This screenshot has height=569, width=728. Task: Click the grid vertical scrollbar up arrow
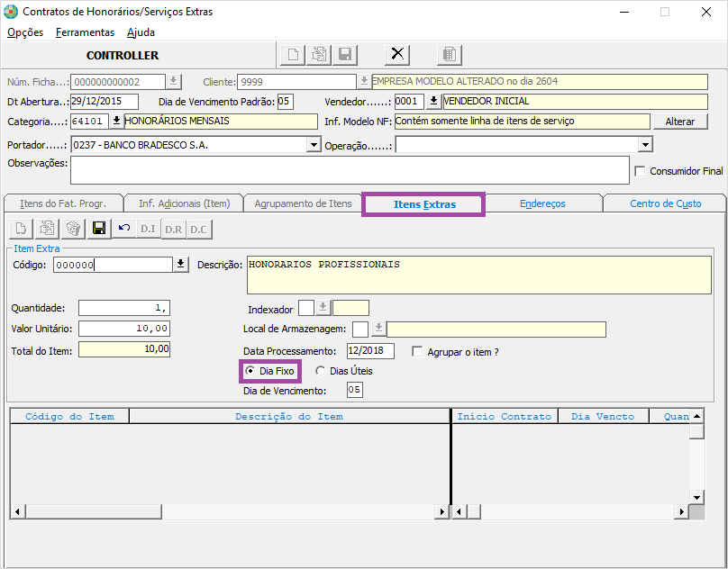(696, 416)
